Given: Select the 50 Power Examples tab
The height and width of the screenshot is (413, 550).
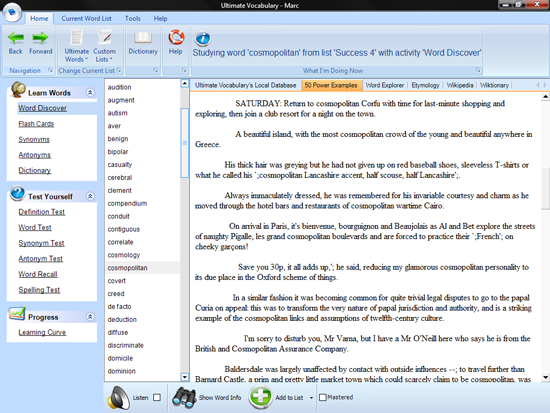Looking at the screenshot, I should pyautogui.click(x=331, y=85).
